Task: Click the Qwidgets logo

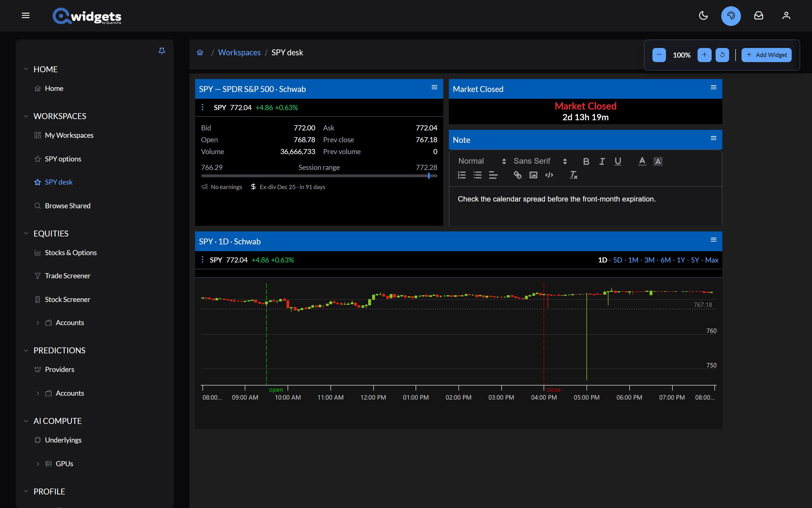Action: [87, 16]
